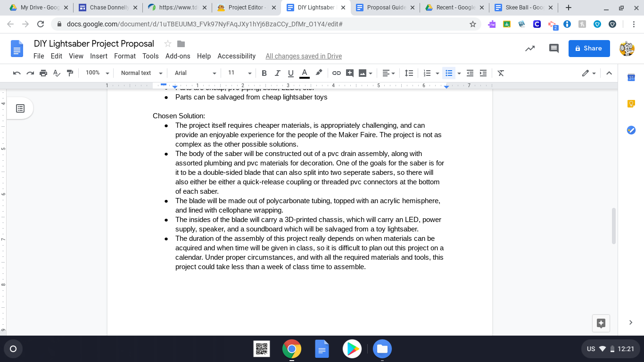This screenshot has height=362, width=644.
Task: Open the Format menu
Action: (x=125, y=56)
